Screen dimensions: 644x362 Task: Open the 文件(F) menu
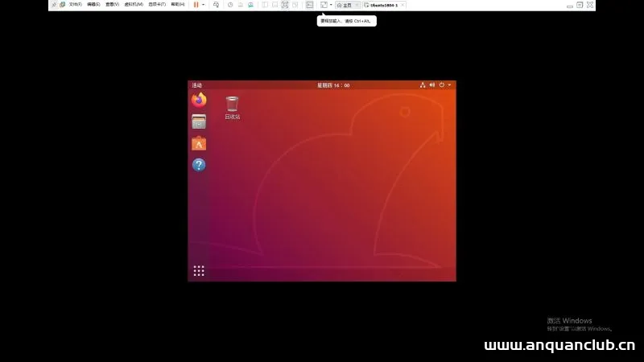75,5
